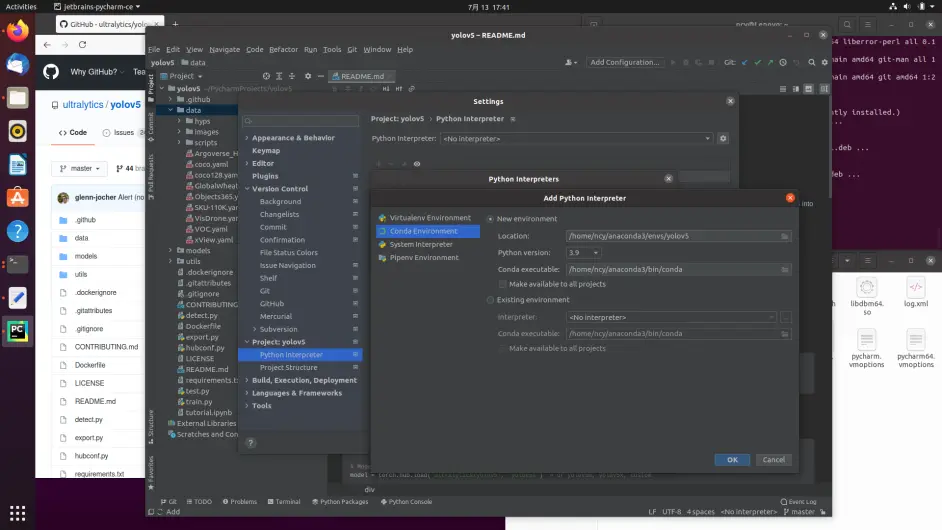Open Ubuntu Software in dock
Image resolution: width=942 pixels, height=530 pixels.
coord(17,198)
